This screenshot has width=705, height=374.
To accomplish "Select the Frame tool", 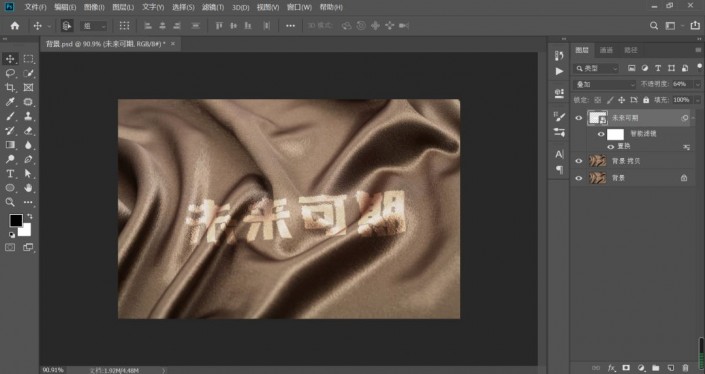I will [28, 88].
